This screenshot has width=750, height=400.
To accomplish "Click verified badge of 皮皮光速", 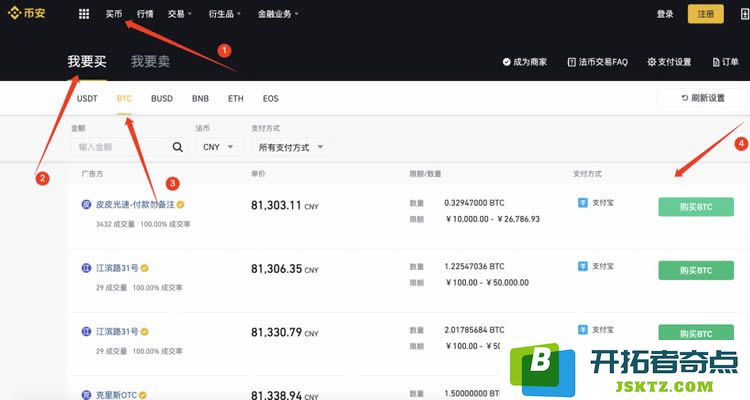I will point(180,204).
